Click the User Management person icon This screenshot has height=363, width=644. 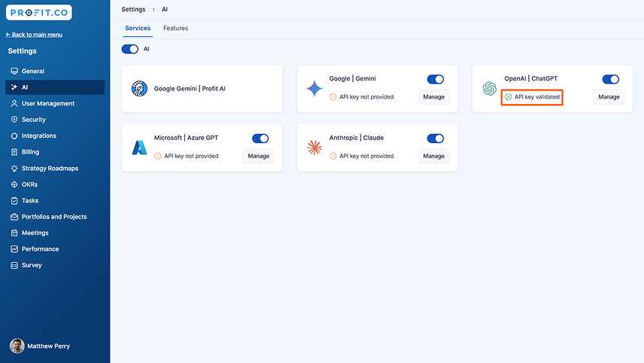click(x=14, y=104)
